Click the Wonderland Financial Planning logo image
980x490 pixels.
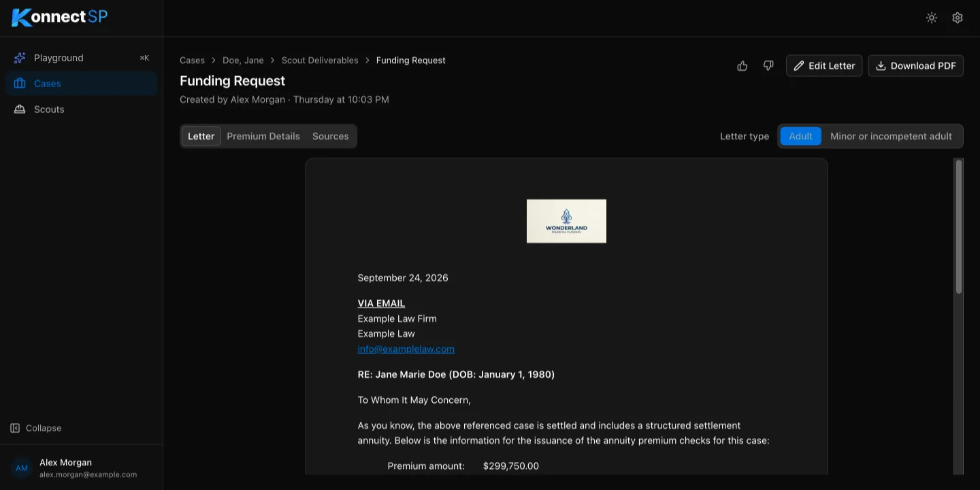point(566,221)
